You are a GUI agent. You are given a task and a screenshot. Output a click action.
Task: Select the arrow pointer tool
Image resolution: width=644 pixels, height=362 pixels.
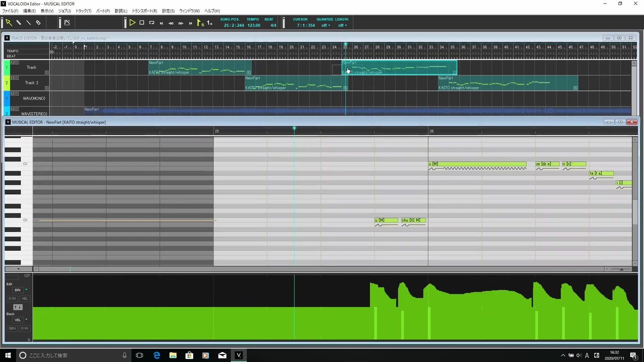pyautogui.click(x=9, y=23)
